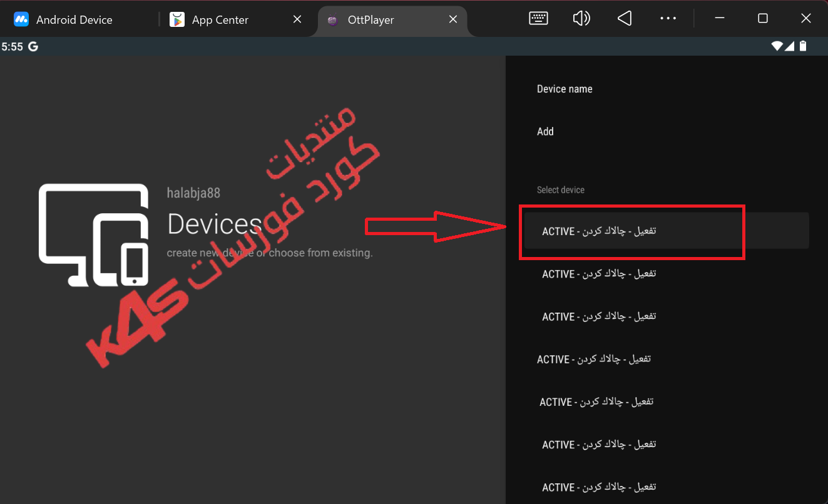Switch to the Android Device tab
The image size is (828, 504).
(74, 20)
